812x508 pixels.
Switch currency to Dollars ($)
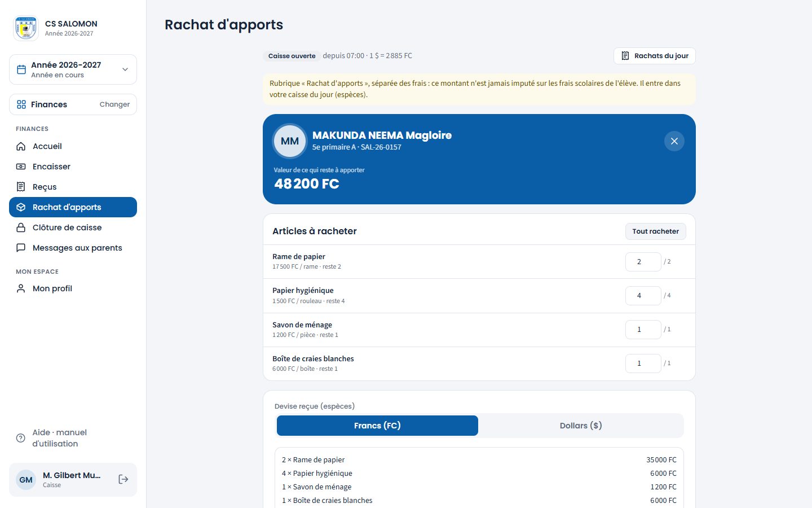point(581,426)
